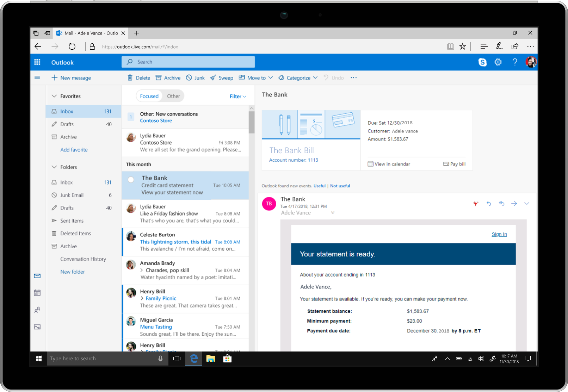Switch to the Other inbox tab
Screen dimensions: 568x392
tap(173, 96)
